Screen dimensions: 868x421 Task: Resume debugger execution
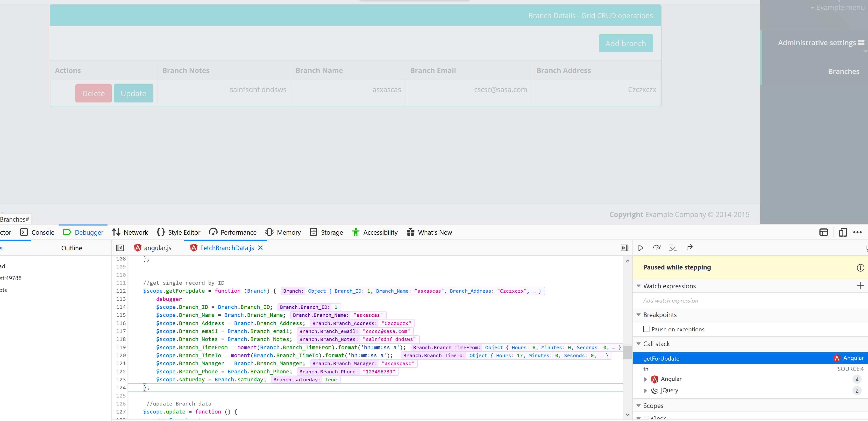coord(640,248)
